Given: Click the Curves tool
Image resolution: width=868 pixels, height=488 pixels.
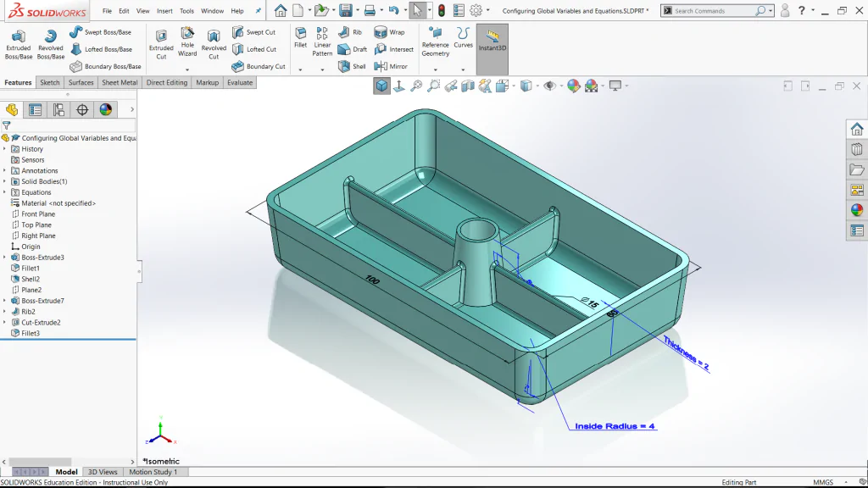Looking at the screenshot, I should [x=464, y=37].
